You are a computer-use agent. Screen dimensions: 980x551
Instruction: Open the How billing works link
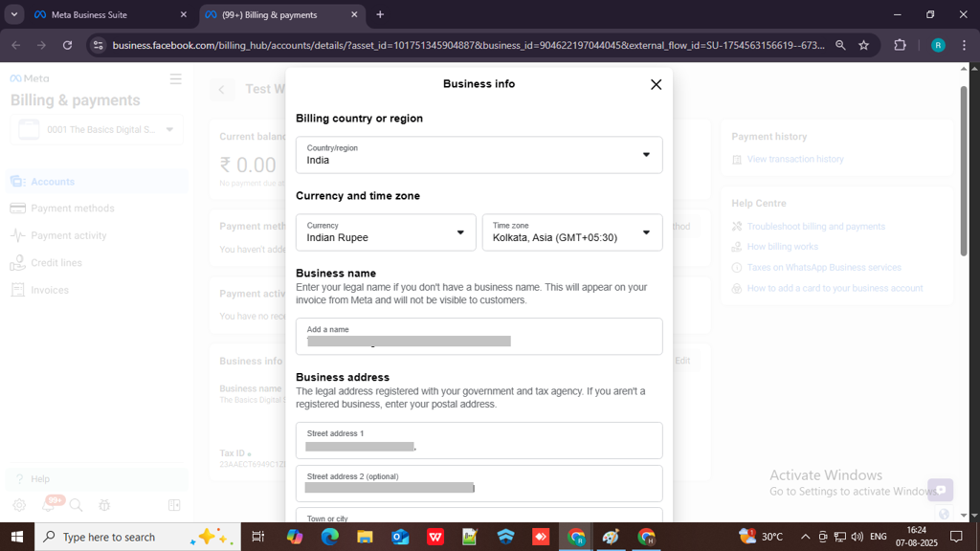tap(783, 247)
